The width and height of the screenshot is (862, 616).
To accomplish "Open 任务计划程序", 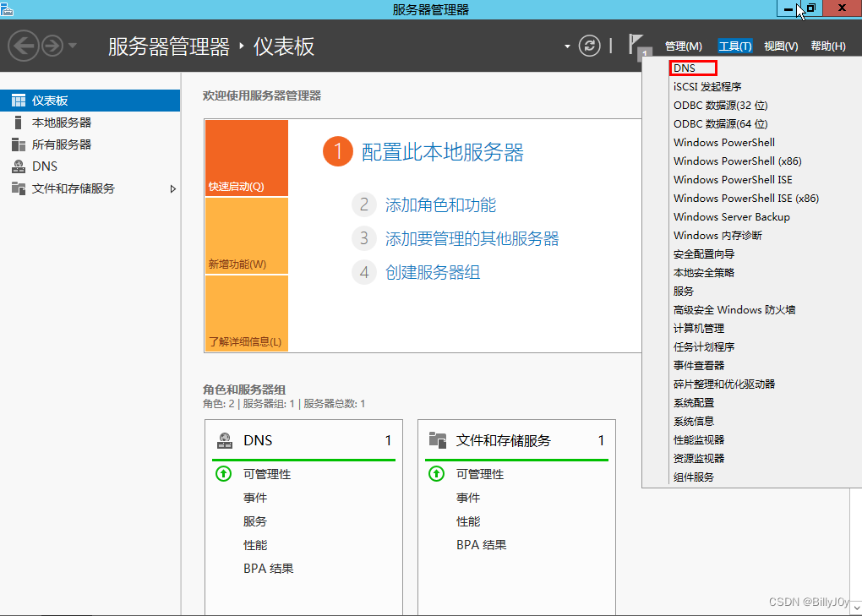I will (704, 347).
